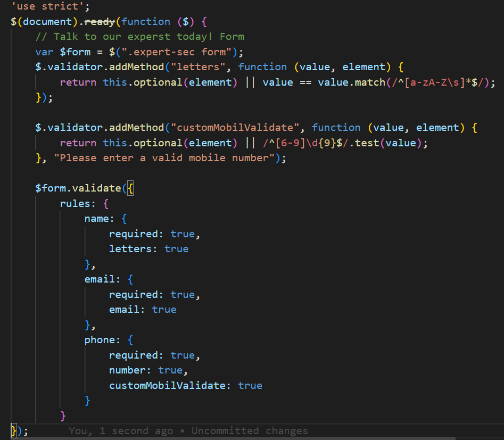
Task: Click the 'value == value.match' comparison
Action: pyautogui.click(x=324, y=82)
